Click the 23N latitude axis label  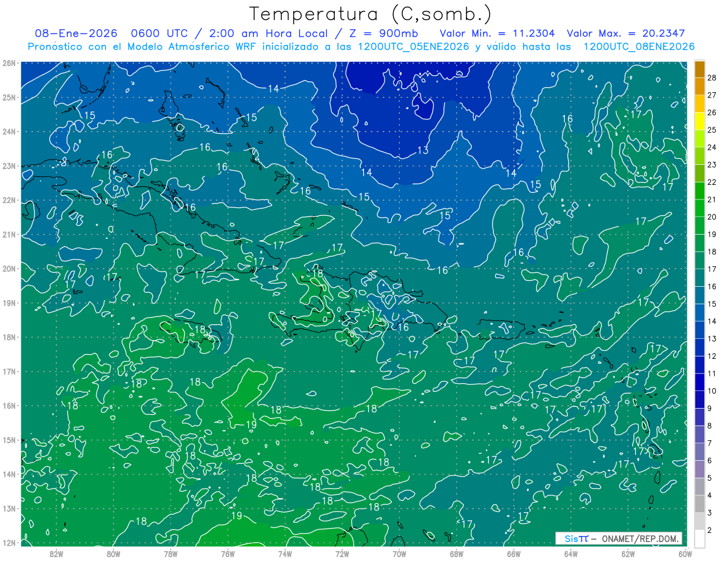coord(9,166)
